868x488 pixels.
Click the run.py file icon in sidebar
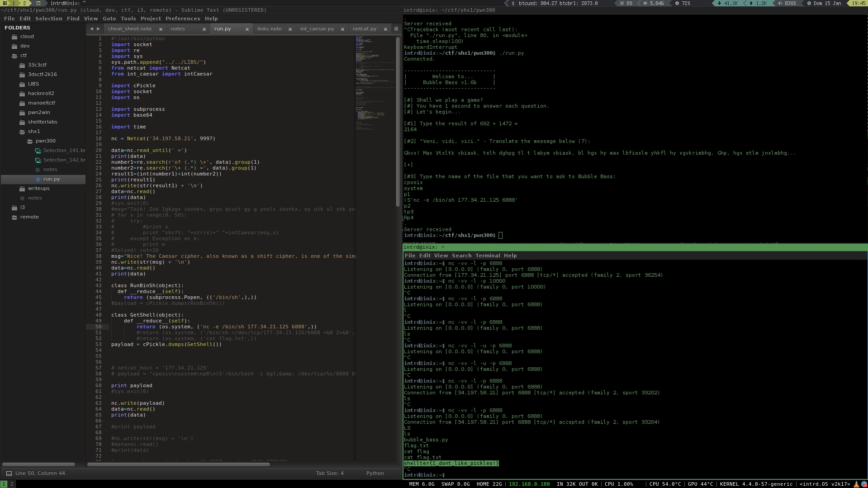[x=38, y=179]
